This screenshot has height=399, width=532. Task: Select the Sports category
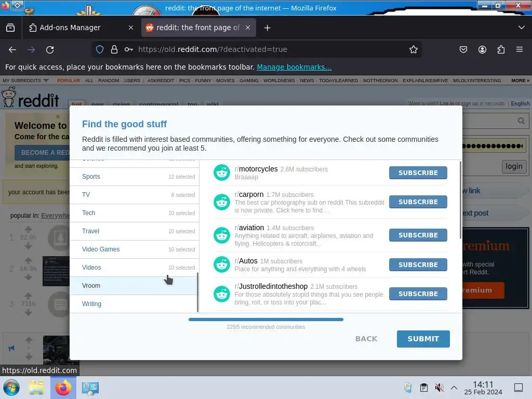135,177
